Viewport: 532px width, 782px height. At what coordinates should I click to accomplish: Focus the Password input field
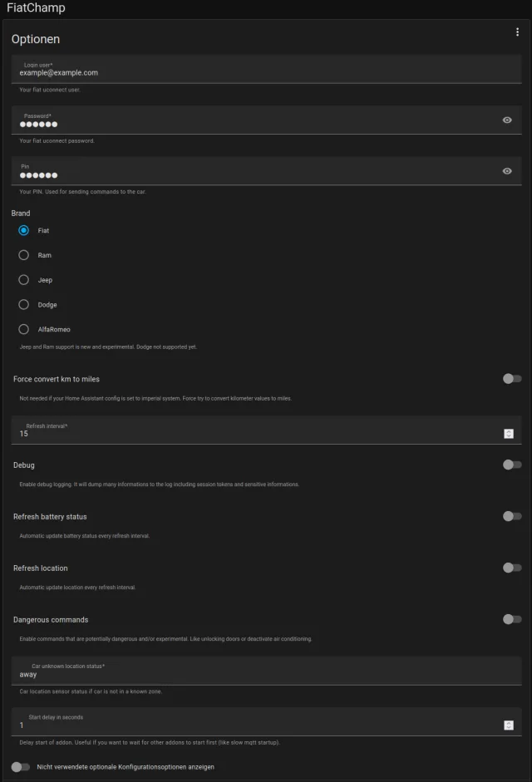[x=249, y=124]
